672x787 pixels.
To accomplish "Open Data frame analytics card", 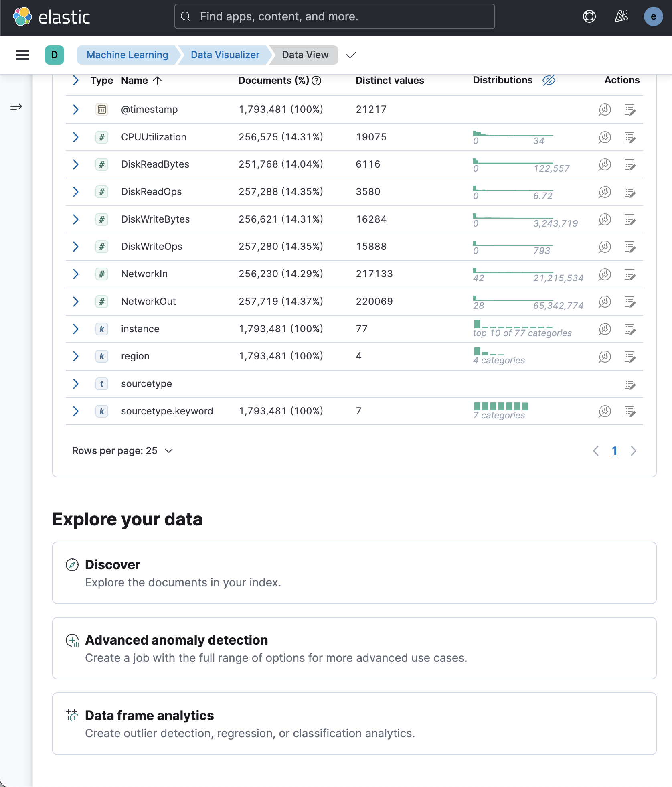I will pyautogui.click(x=354, y=724).
